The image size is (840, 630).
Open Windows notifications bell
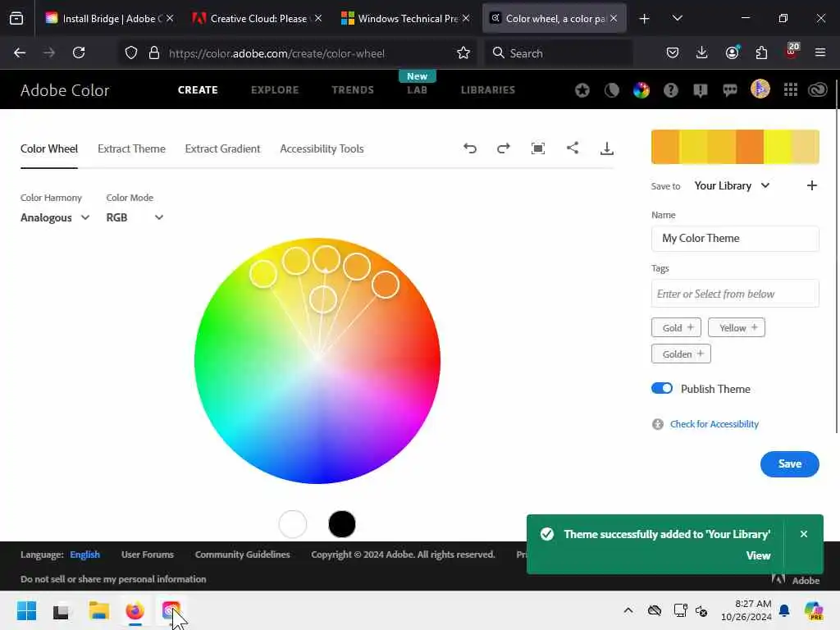coord(784,610)
